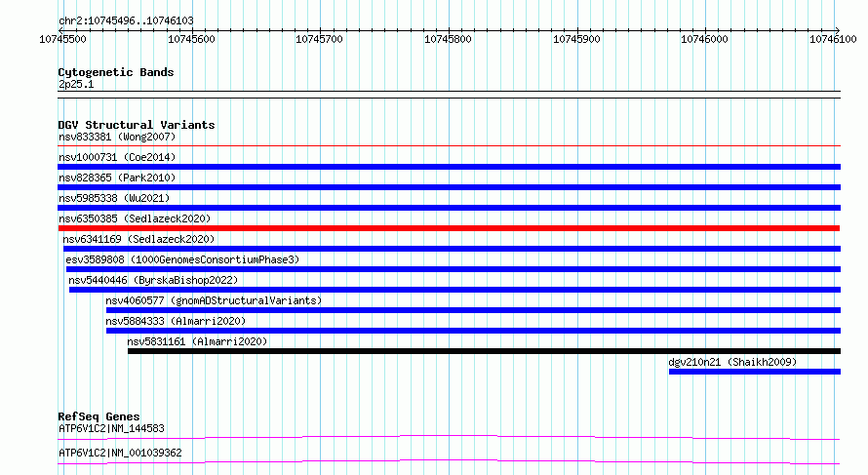Viewport: 868px width, 475px height.
Task: Select the RefSeq Genes track heading
Action: tap(99, 416)
